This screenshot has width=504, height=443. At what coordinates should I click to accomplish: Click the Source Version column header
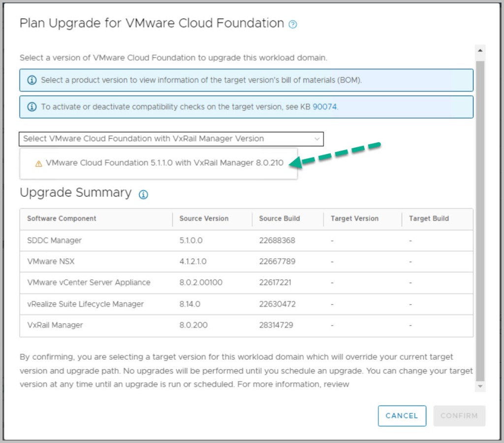click(204, 219)
